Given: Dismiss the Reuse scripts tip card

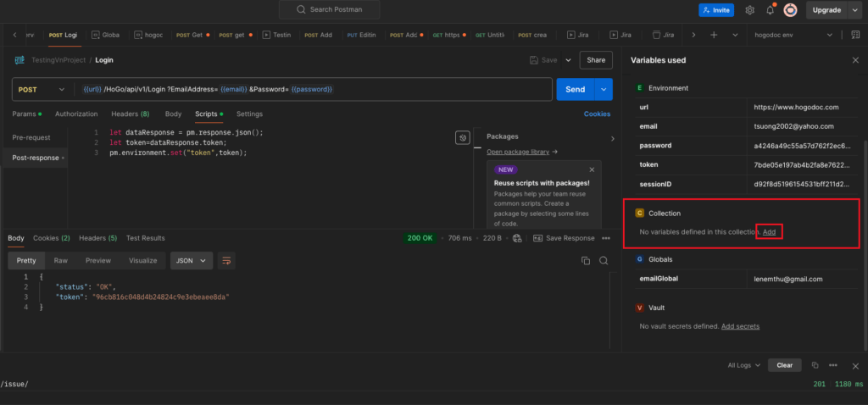Looking at the screenshot, I should point(592,169).
